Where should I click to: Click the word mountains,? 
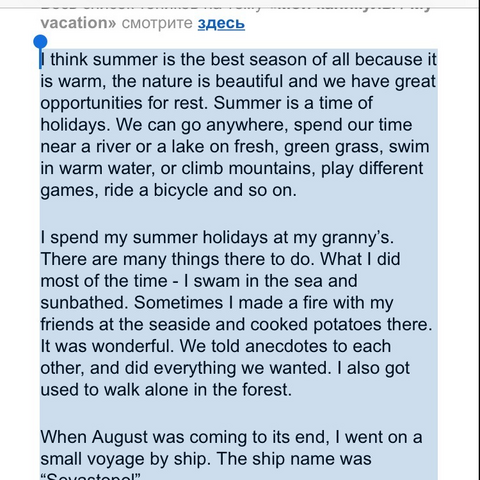[272, 169]
